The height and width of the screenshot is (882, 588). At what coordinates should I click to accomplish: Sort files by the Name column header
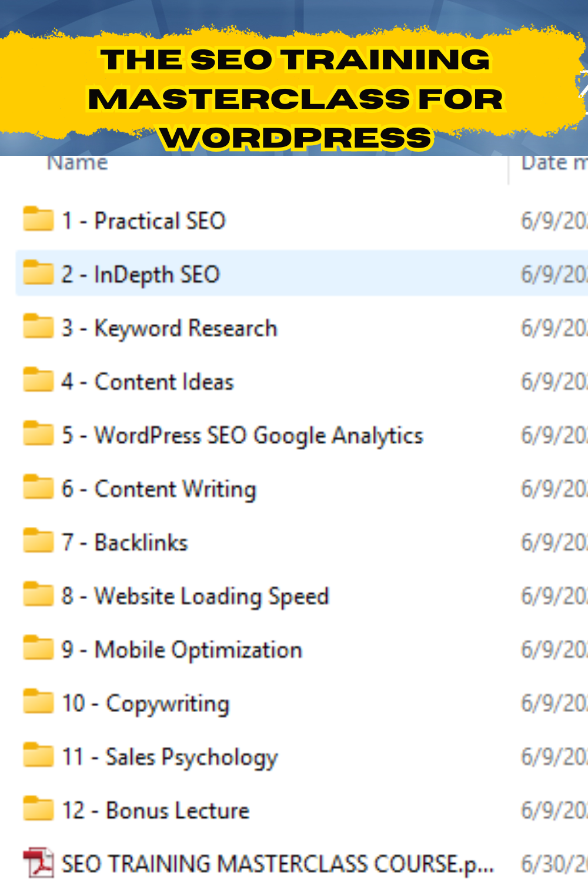[78, 163]
